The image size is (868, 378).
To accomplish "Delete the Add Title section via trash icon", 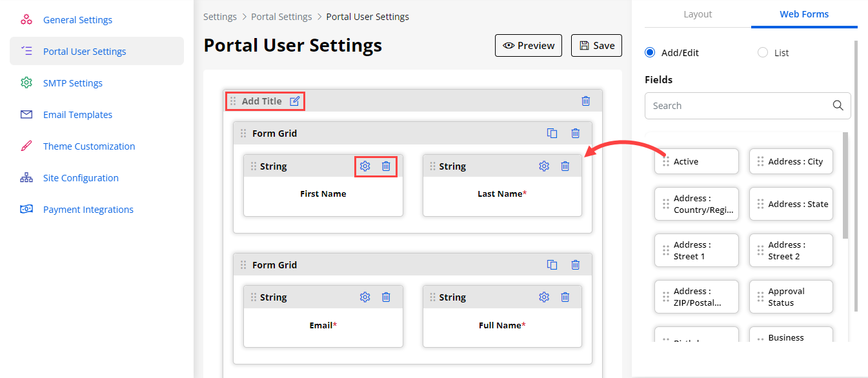I will tap(585, 101).
